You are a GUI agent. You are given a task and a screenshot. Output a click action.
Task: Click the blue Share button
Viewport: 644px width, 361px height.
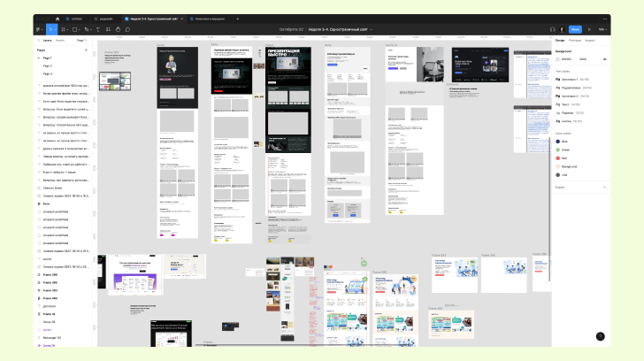(x=575, y=29)
